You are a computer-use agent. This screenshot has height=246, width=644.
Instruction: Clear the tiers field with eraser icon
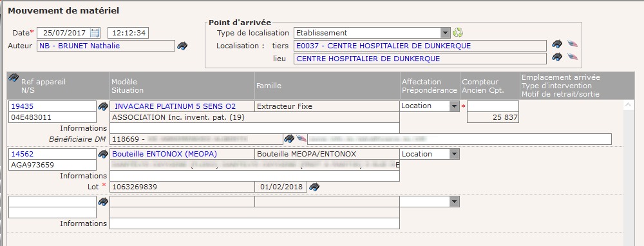(x=573, y=44)
